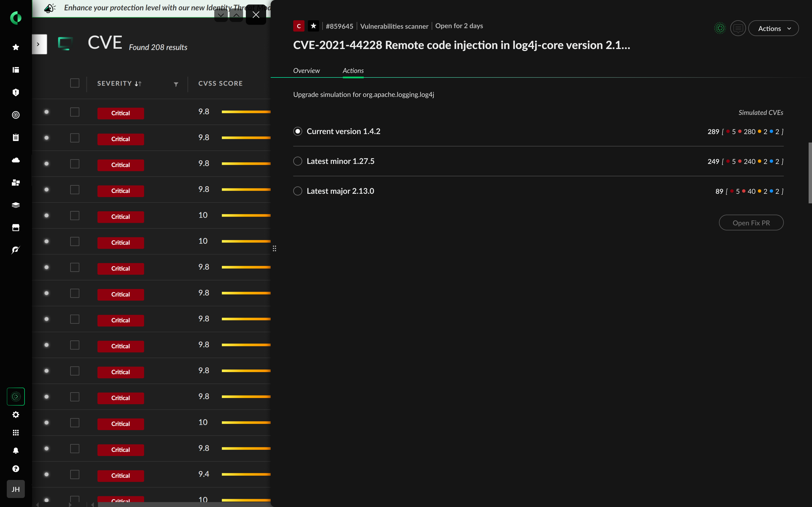Open the apps grid icon in sidebar
This screenshot has width=812, height=507.
pos(16,433)
